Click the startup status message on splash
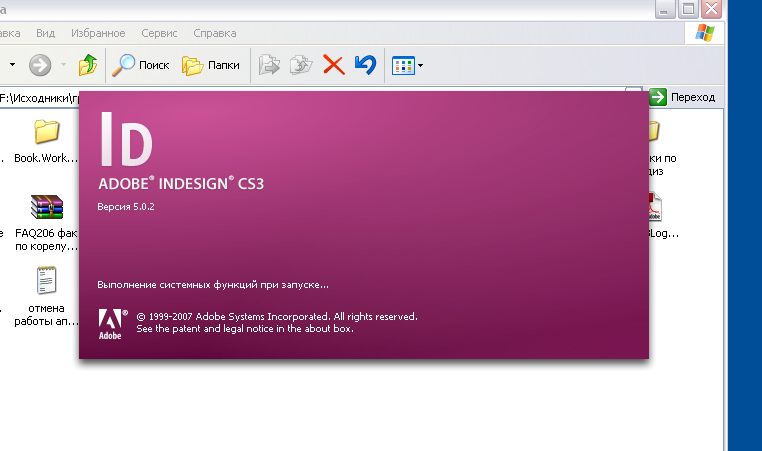This screenshot has height=451, width=762. click(x=213, y=285)
